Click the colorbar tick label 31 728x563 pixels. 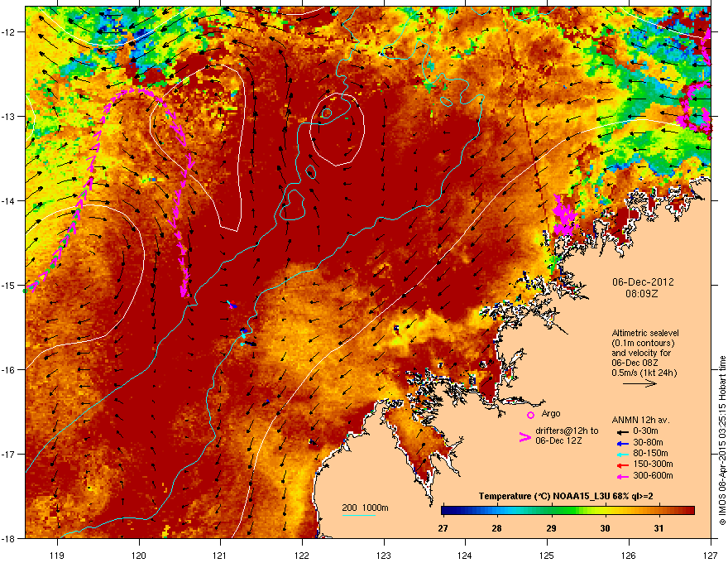(x=659, y=528)
